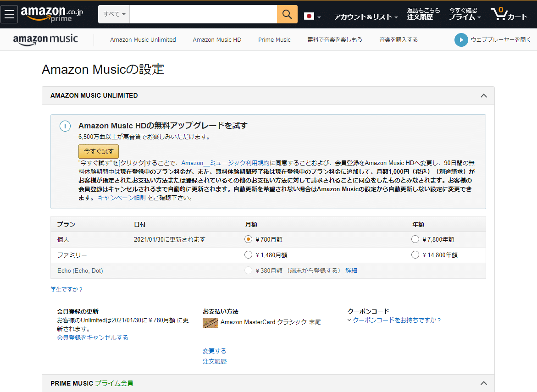Viewport: 537px width, 392px height.
Task: Click the Echo (Echo, Dot) row label
Action: (x=80, y=271)
